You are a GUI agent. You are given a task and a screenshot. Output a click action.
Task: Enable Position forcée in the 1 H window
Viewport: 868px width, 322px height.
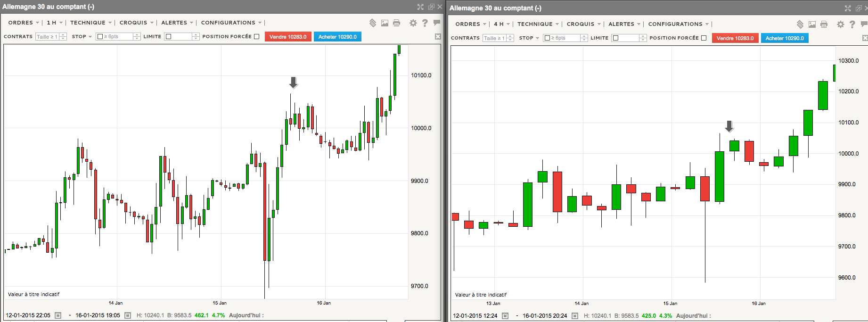[x=256, y=36]
